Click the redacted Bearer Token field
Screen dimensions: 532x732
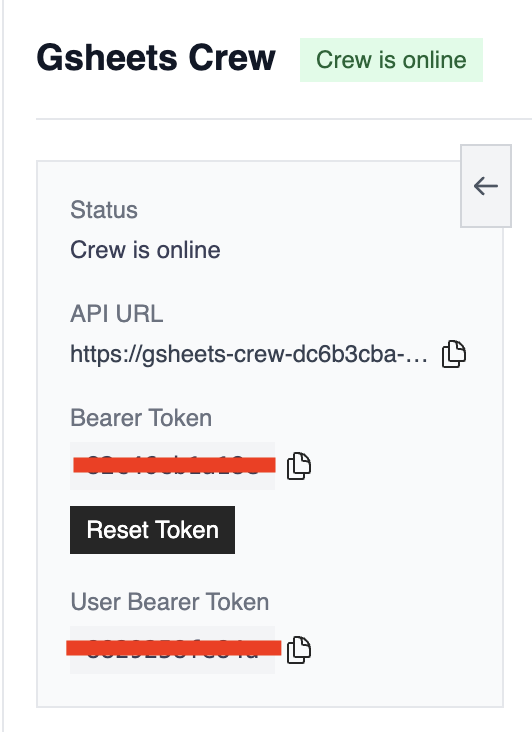click(173, 465)
